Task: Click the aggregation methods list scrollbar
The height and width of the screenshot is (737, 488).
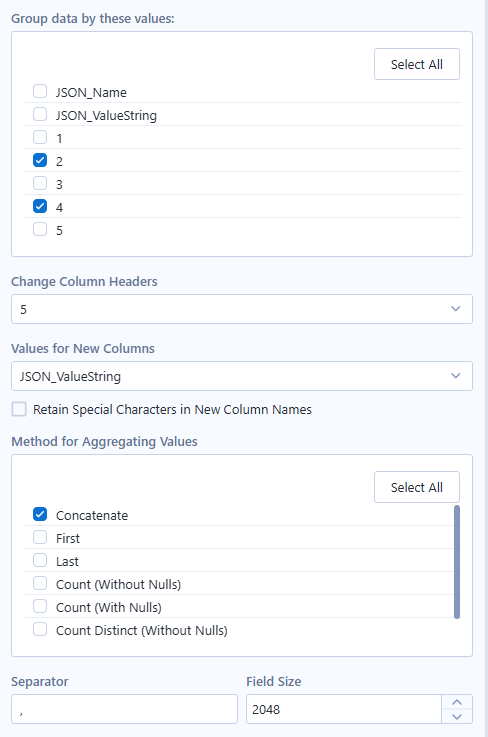Action: pos(457,562)
